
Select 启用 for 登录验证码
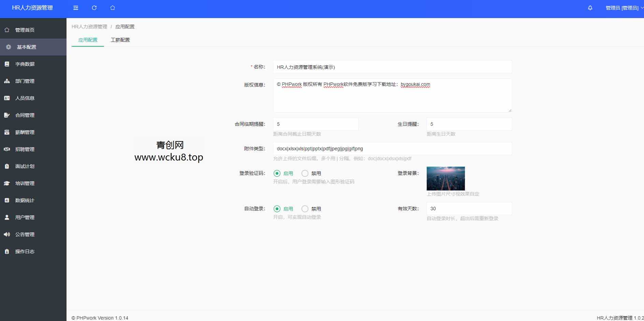click(277, 173)
